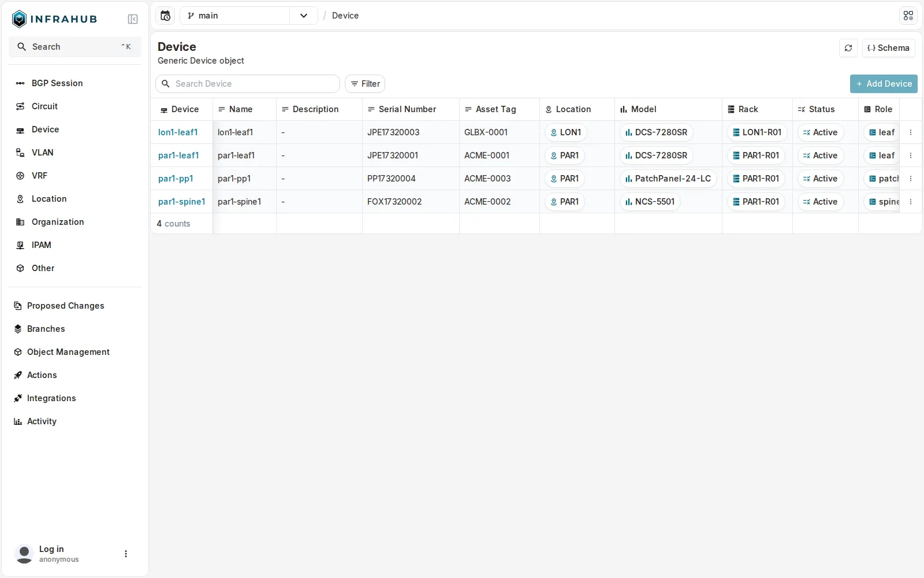Open Organization menu
The height and width of the screenshot is (578, 924).
(x=75, y=222)
